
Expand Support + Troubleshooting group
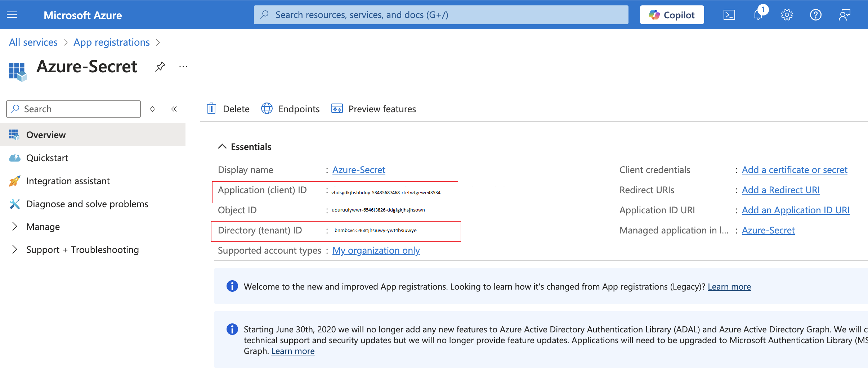(14, 250)
